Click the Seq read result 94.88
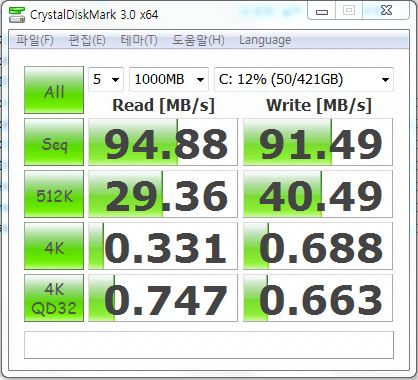418x380 pixels. [x=163, y=142]
